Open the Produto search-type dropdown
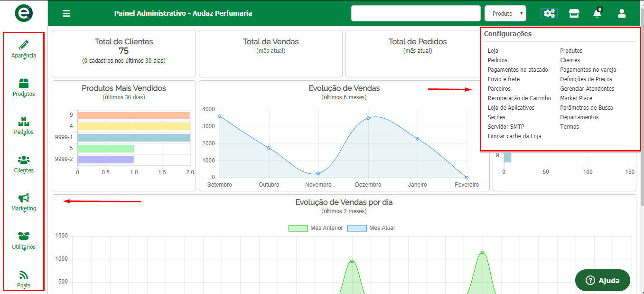644x294 pixels. pyautogui.click(x=505, y=13)
